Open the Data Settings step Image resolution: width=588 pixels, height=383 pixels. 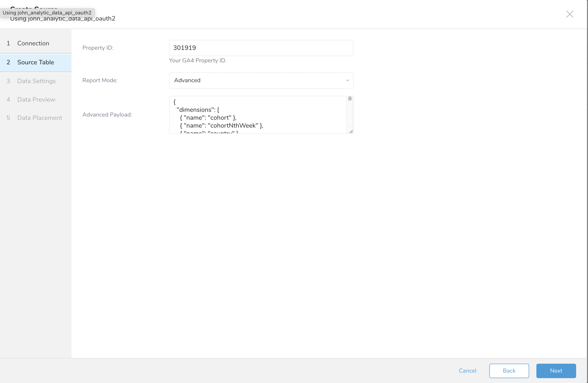click(x=36, y=81)
